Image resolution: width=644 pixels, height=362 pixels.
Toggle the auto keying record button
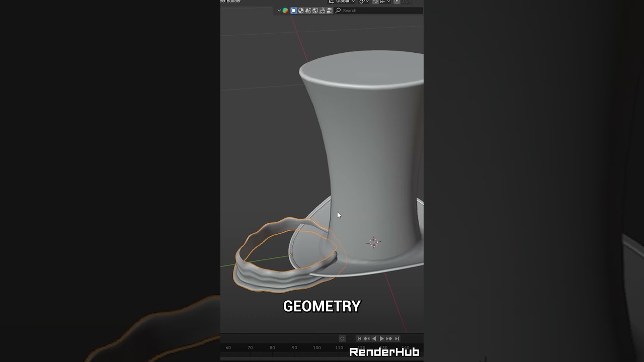click(x=342, y=338)
